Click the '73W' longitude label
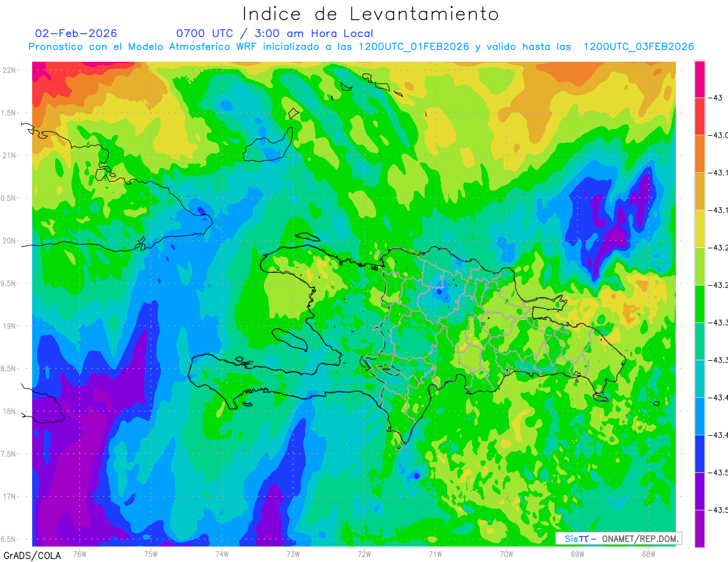The image size is (728, 562). click(293, 554)
